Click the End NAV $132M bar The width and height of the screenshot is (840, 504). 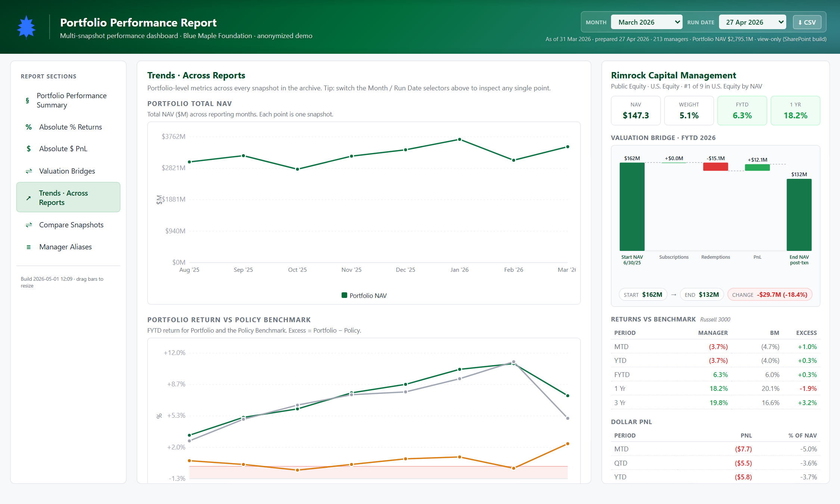pyautogui.click(x=799, y=215)
